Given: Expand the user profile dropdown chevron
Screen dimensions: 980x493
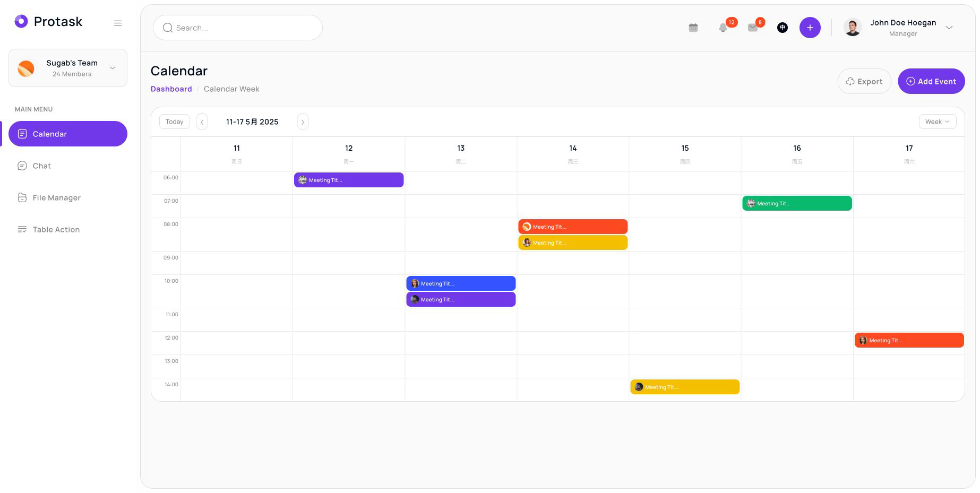Looking at the screenshot, I should coord(949,28).
